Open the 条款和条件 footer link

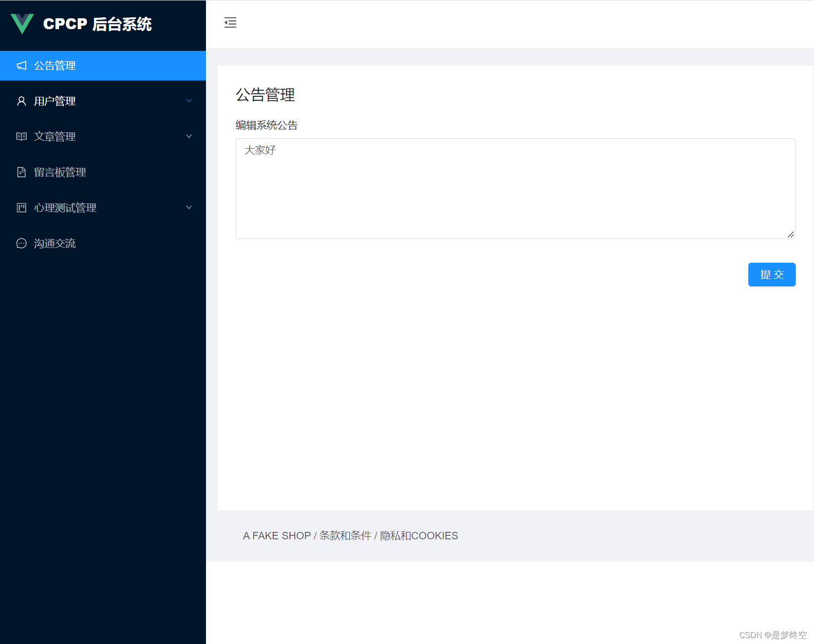345,536
